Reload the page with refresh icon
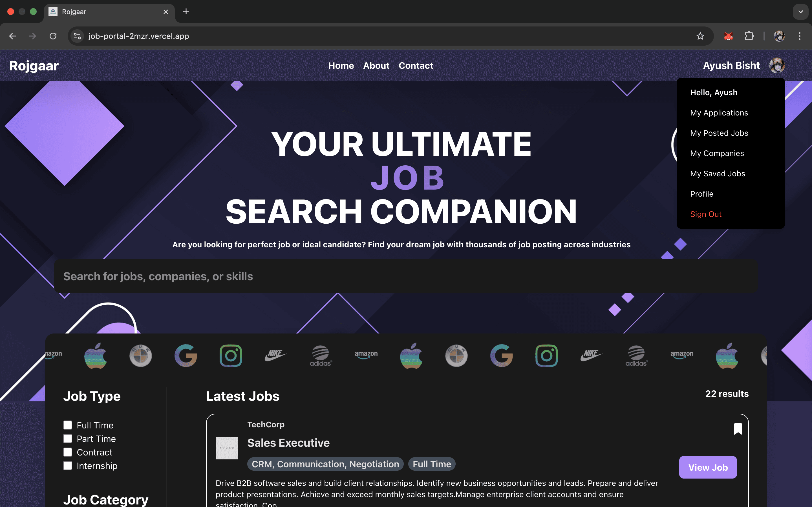The width and height of the screenshot is (812, 507). click(x=53, y=36)
